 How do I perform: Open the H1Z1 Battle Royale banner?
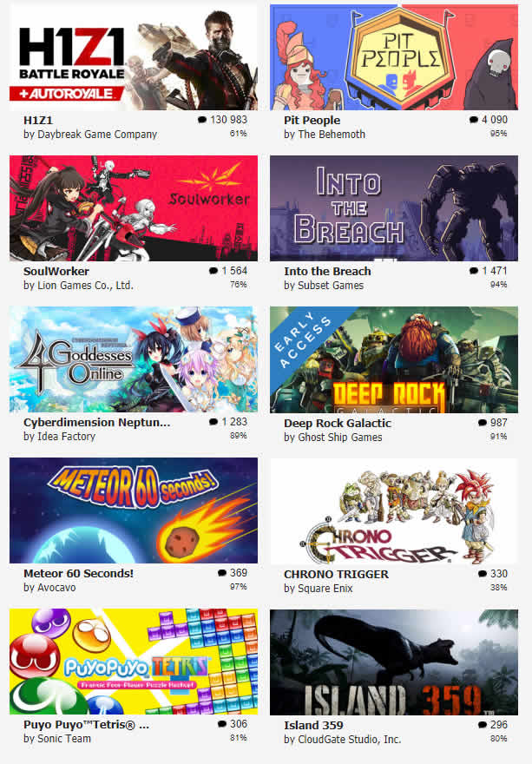coord(134,57)
